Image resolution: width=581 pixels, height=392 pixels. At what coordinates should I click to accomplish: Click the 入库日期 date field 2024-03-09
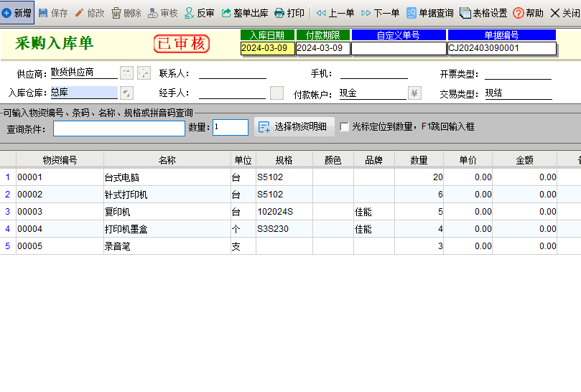(x=268, y=48)
